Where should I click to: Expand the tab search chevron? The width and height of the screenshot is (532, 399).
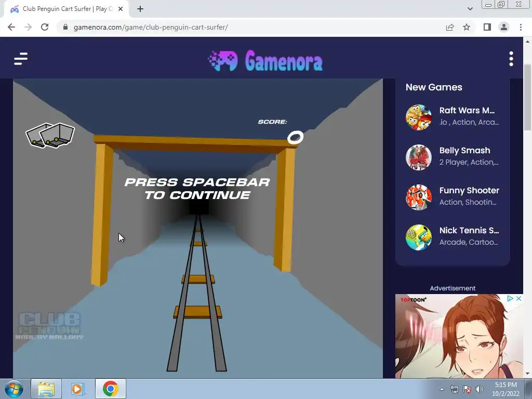click(x=470, y=9)
